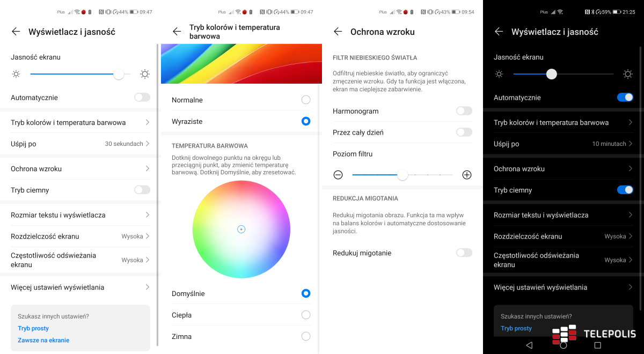
Task: Select the Normalne color mode radio button
Action: [x=305, y=100]
